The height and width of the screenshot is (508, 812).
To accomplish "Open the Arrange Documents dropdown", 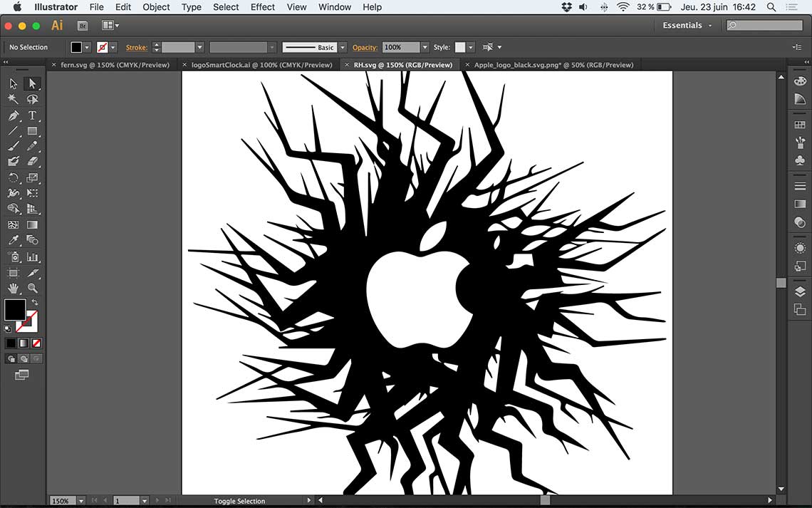I will pos(110,25).
